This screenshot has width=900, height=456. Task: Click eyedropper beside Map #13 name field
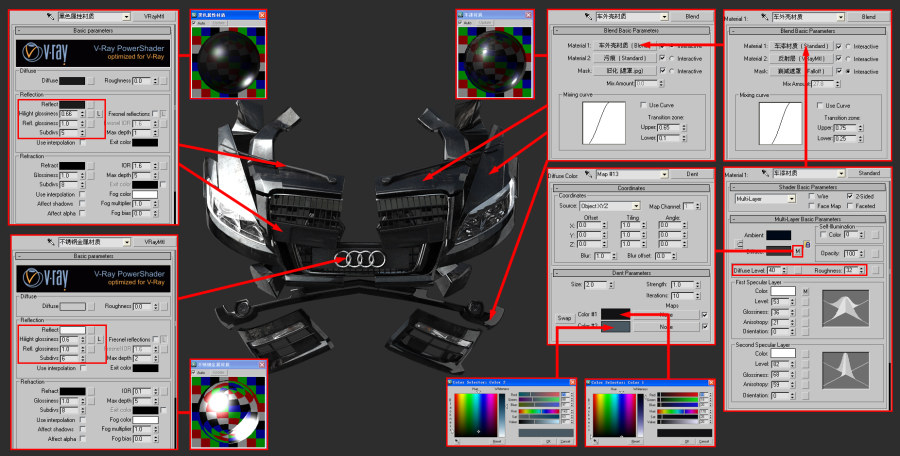(x=588, y=174)
